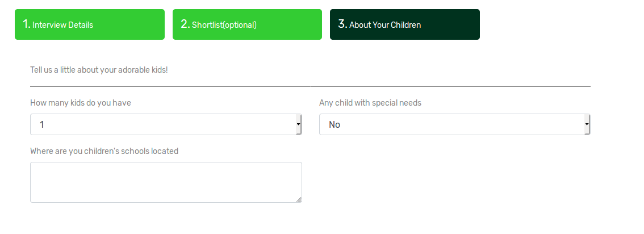
Task: Focus the children's schools location text area
Action: click(x=165, y=182)
